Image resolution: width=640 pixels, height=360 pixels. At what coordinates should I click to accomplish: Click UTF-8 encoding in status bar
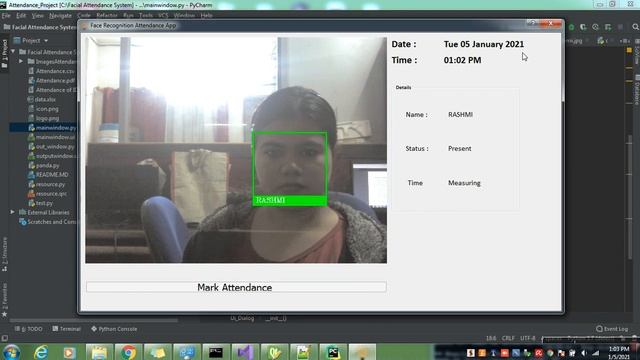pos(527,338)
